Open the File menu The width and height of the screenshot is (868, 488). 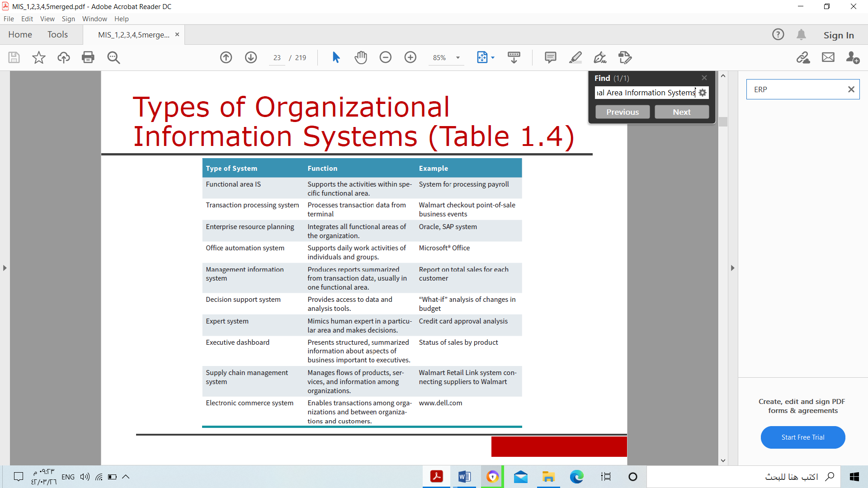click(x=9, y=19)
